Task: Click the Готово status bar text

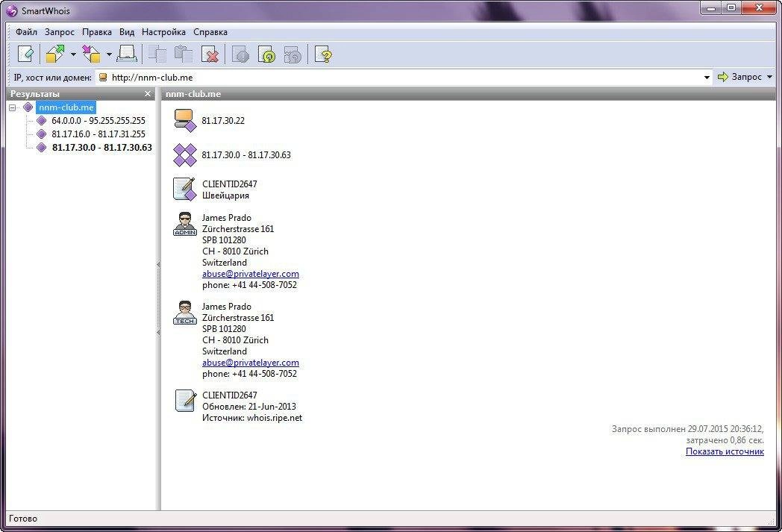Action: point(23,519)
